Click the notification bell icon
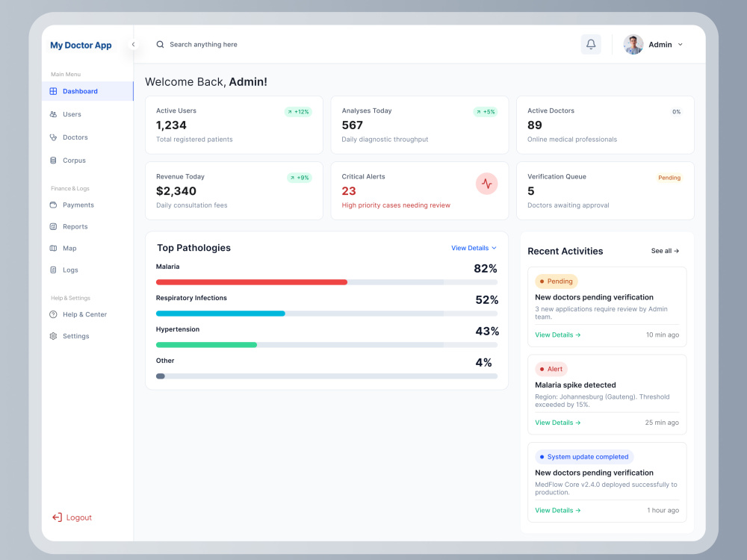 click(591, 44)
